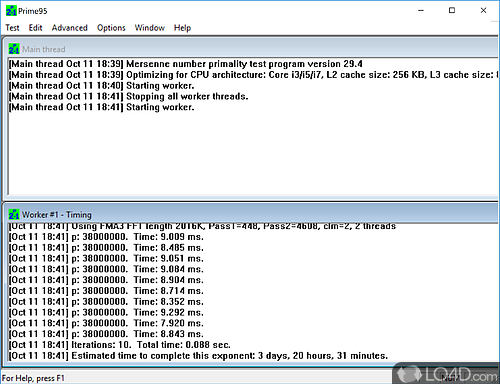500x384 pixels.
Task: Select the Main thread window title
Action: [44, 49]
